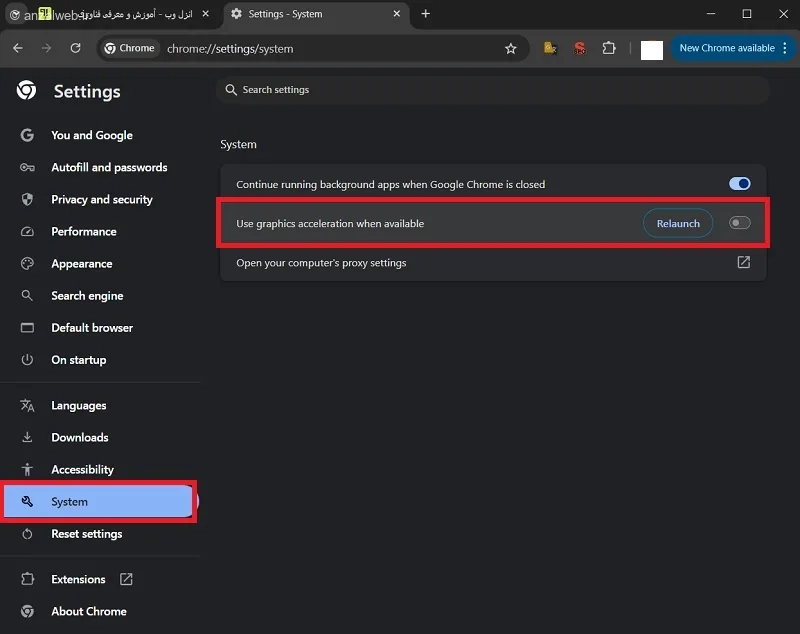This screenshot has width=800, height=634.
Task: Click New Chrome available update button
Action: click(x=727, y=48)
